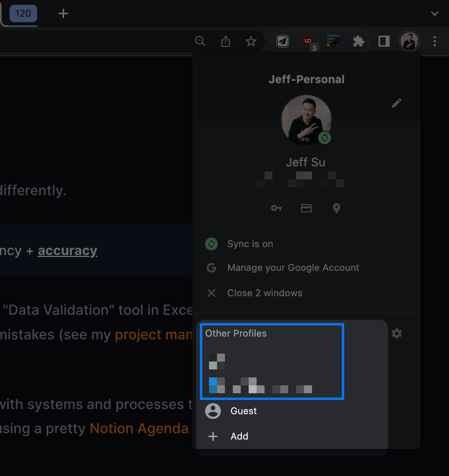Viewport: 449px width, 476px height.
Task: Open the colored lines link extension
Action: (333, 41)
